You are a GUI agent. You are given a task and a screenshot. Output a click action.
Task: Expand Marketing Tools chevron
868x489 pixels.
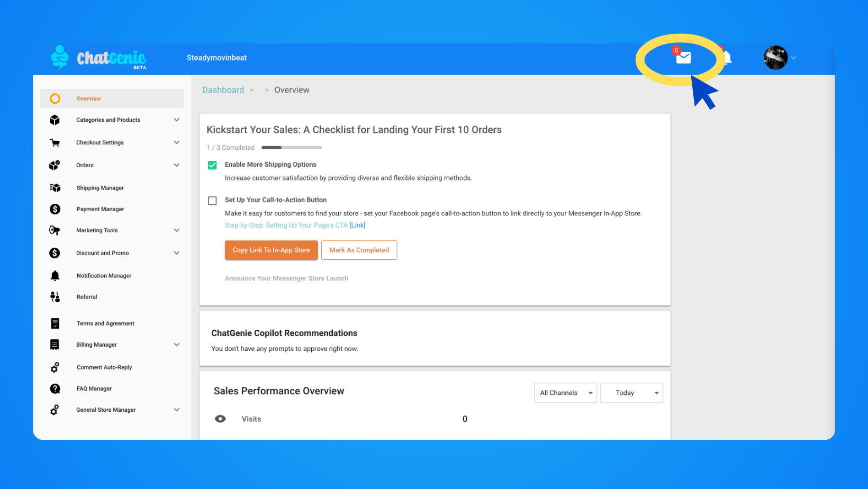coord(177,230)
